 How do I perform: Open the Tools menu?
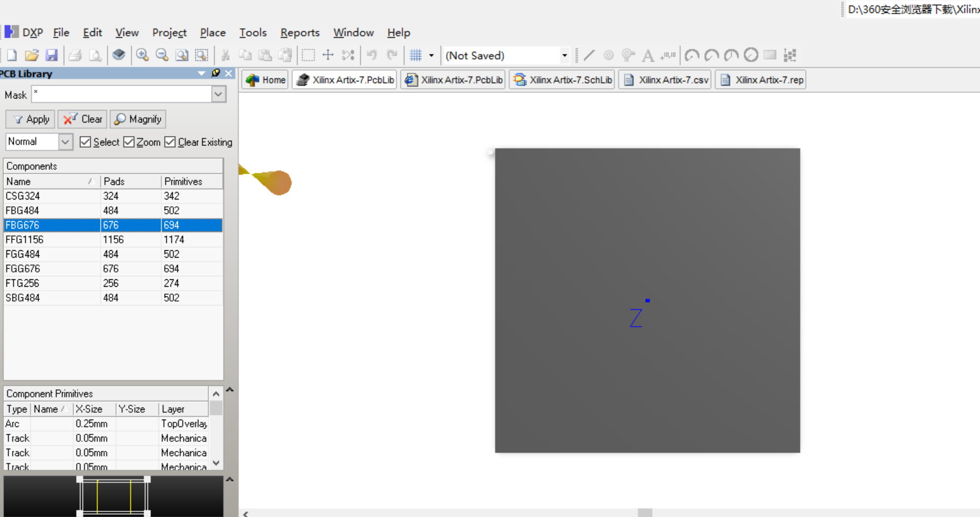tap(253, 32)
